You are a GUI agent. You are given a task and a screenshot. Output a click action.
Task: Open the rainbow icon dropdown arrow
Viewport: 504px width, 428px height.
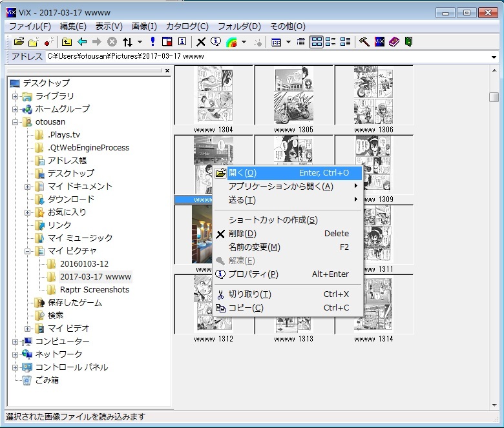(x=244, y=42)
